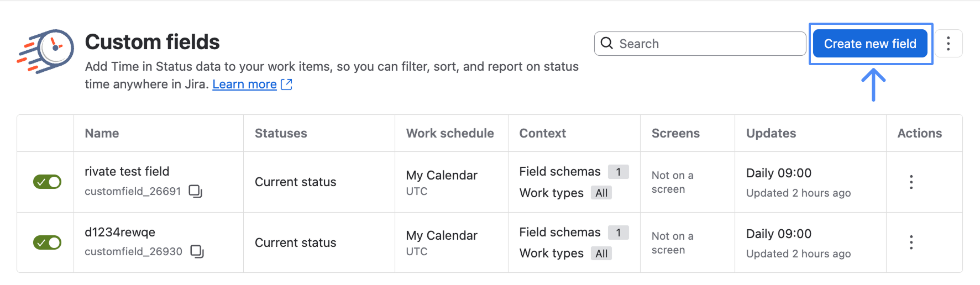The height and width of the screenshot is (285, 980).
Task: Click the search magnifier icon
Action: (607, 44)
